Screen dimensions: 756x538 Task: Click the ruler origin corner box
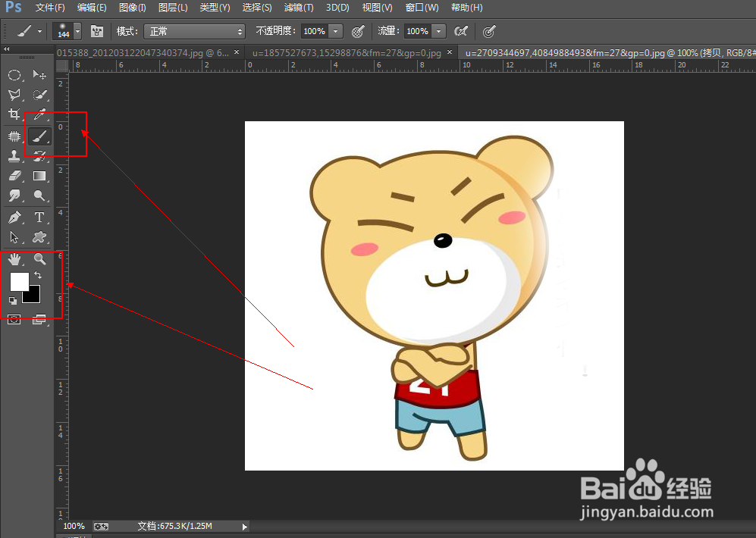[x=62, y=65]
